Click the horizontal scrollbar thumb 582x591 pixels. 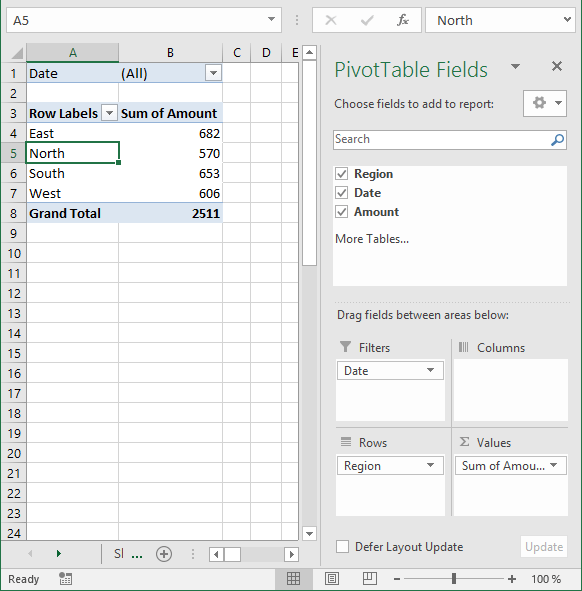233,554
